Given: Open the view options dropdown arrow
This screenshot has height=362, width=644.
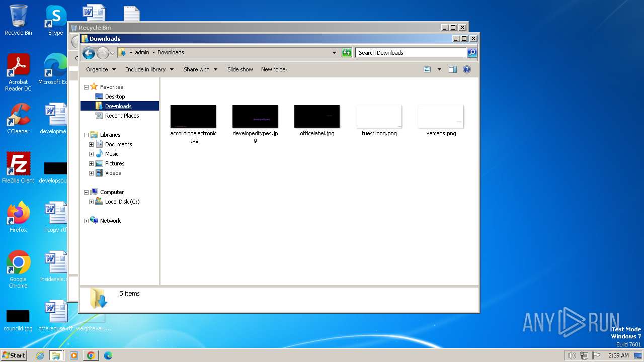Looking at the screenshot, I should [439, 69].
